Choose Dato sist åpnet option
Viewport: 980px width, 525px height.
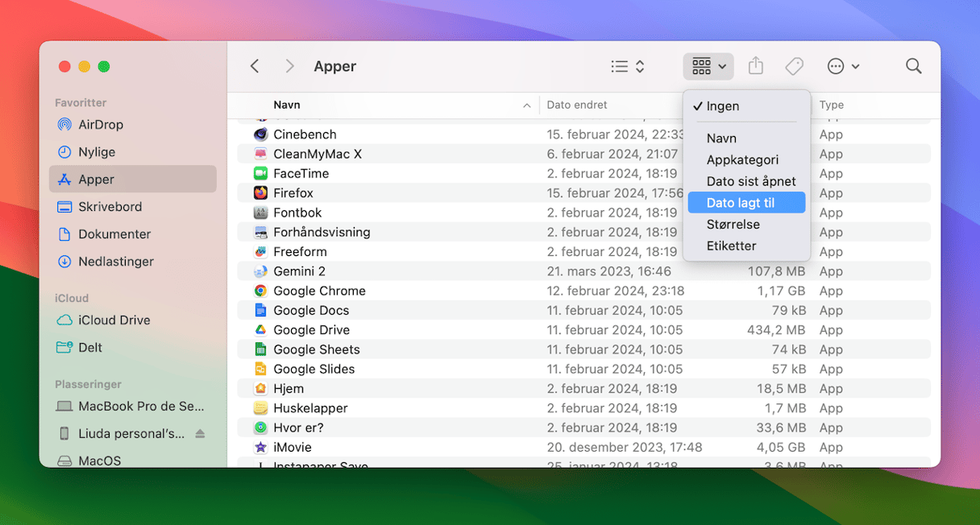746,181
